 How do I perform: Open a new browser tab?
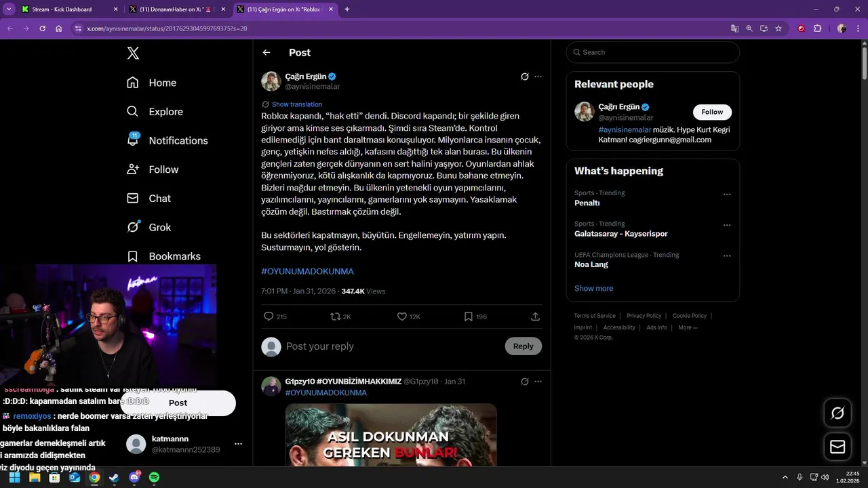tap(347, 9)
